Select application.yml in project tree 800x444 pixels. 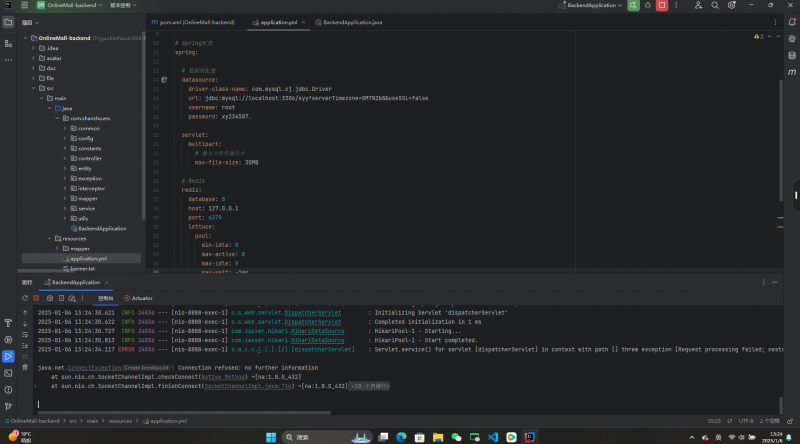[84, 259]
